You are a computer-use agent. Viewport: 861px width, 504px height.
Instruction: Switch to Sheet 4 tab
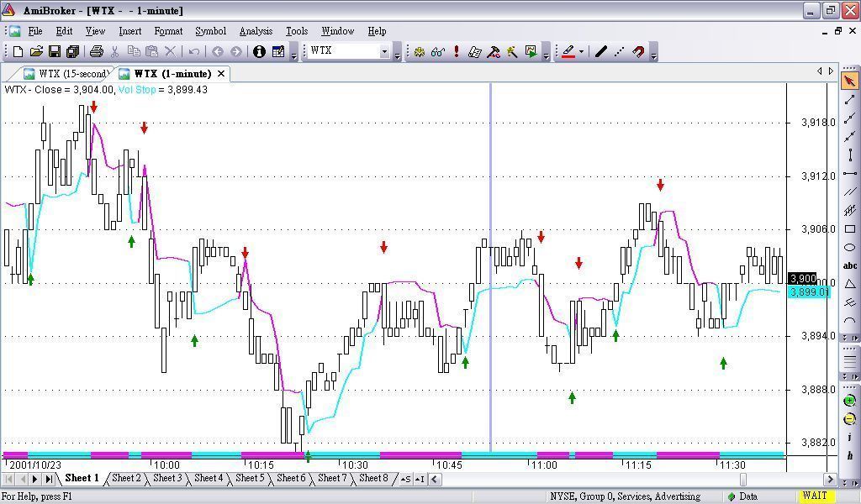coord(209,478)
